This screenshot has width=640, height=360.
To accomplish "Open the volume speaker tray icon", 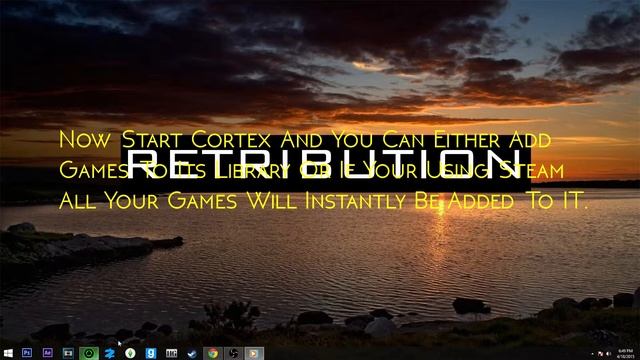I will click(608, 354).
